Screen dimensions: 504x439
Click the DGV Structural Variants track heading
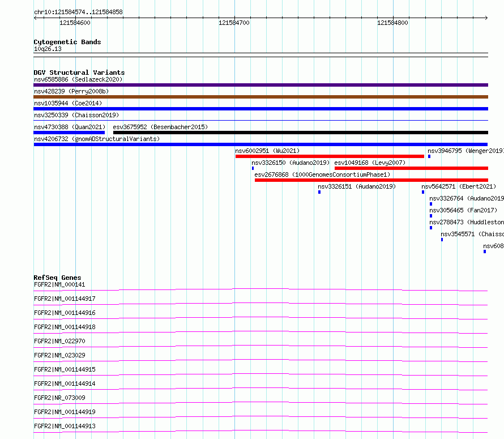pyautogui.click(x=79, y=73)
